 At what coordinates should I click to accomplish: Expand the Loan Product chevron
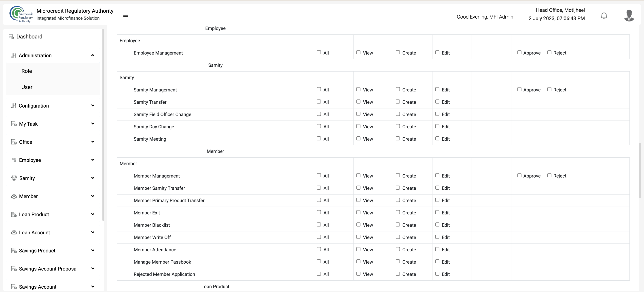coord(93,214)
